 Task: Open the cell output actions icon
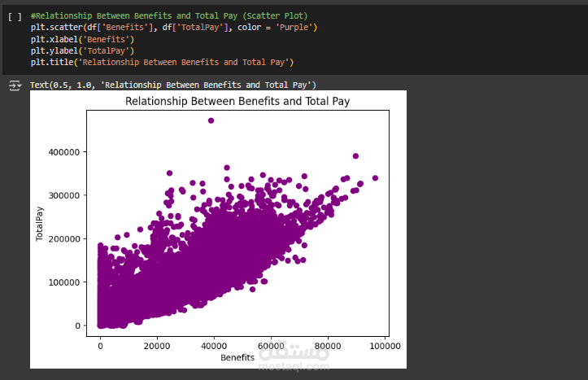15,85
